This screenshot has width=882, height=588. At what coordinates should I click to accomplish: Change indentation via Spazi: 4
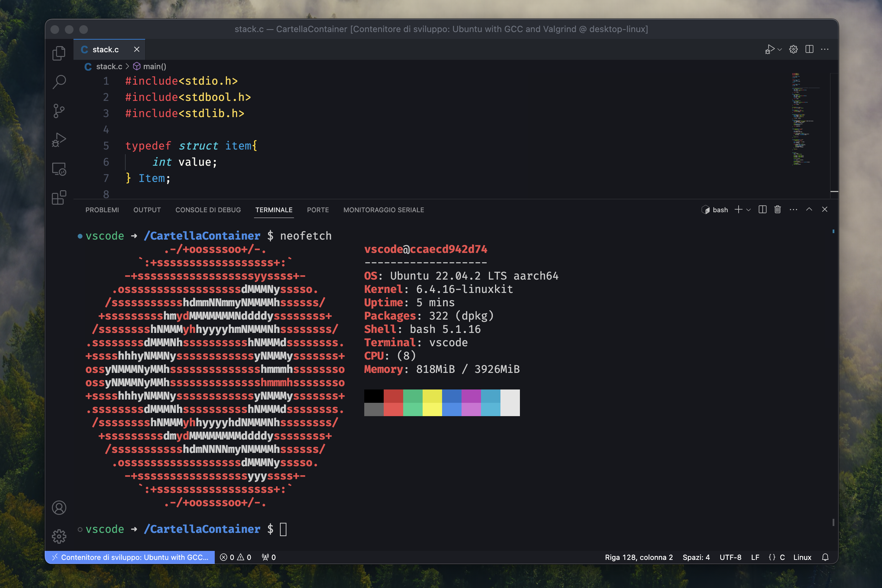tap(696, 557)
